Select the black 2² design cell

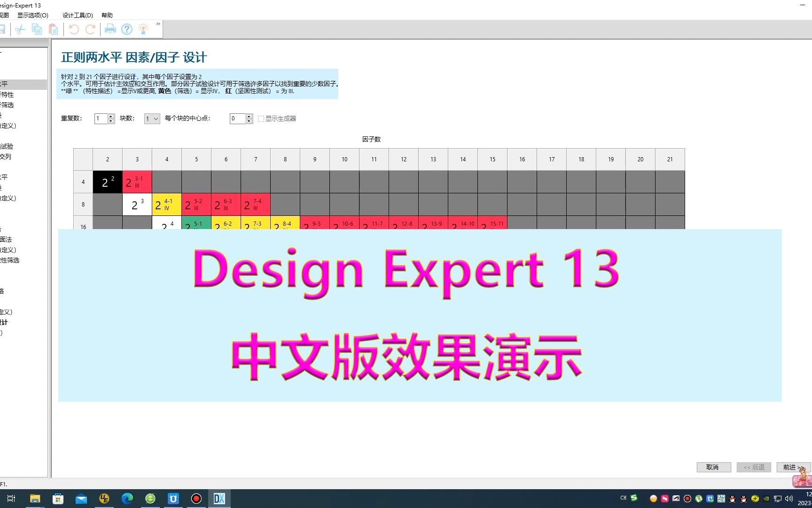point(108,182)
